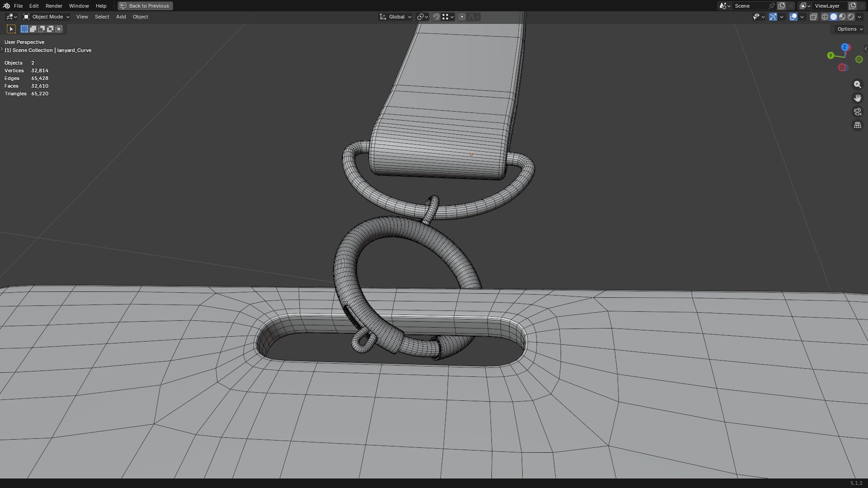Toggle viewport overlays button
Screen dimensions: 868x488
pos(793,17)
